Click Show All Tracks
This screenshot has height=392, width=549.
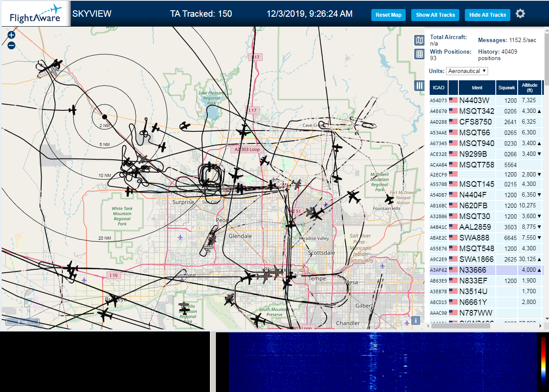pos(435,15)
